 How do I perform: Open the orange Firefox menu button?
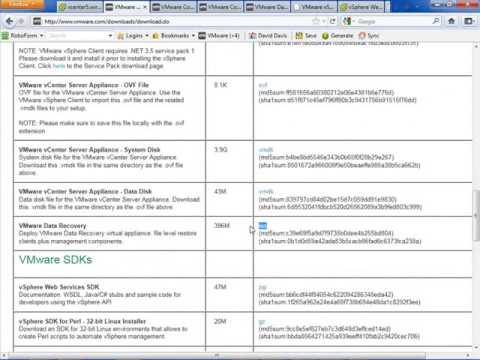(22, 4)
